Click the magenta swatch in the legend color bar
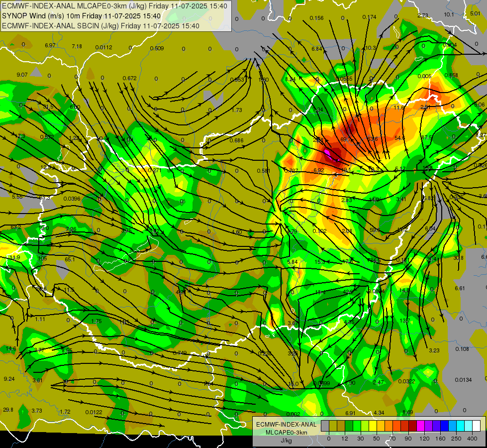This screenshot has height=448, width=487. point(420,426)
